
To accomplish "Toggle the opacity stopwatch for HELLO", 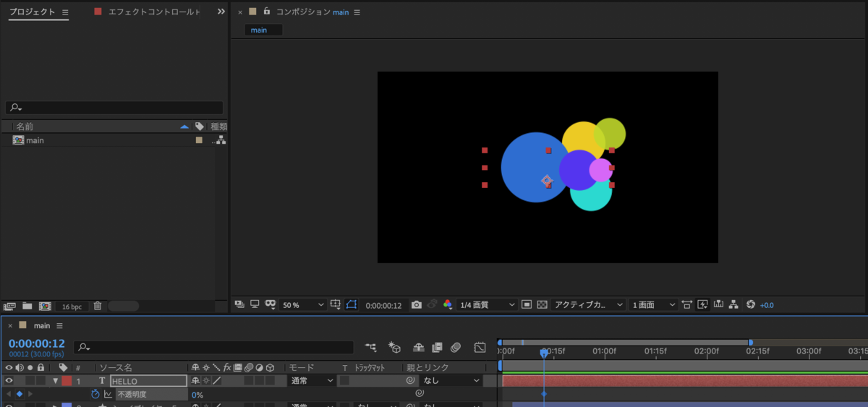I will point(95,394).
